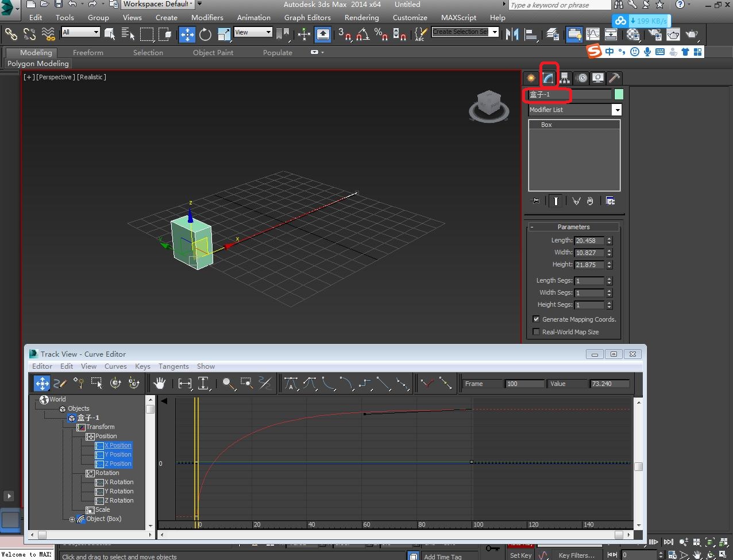Image resolution: width=733 pixels, height=560 pixels.
Task: Expand the Object (Box) tree node
Action: pos(72,519)
